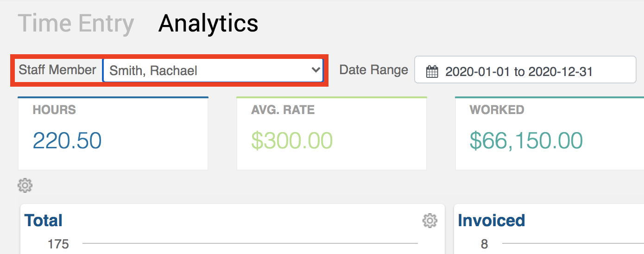The width and height of the screenshot is (644, 254).
Task: Select the $300.00 average rate value
Action: coord(292,140)
